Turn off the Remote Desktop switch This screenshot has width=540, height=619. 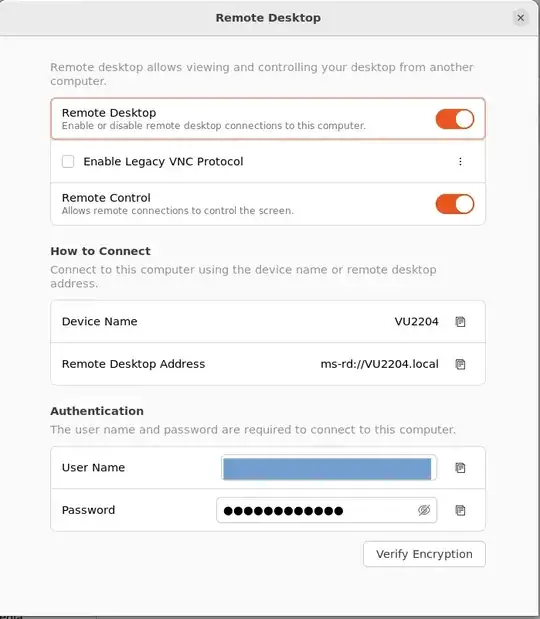tap(455, 119)
